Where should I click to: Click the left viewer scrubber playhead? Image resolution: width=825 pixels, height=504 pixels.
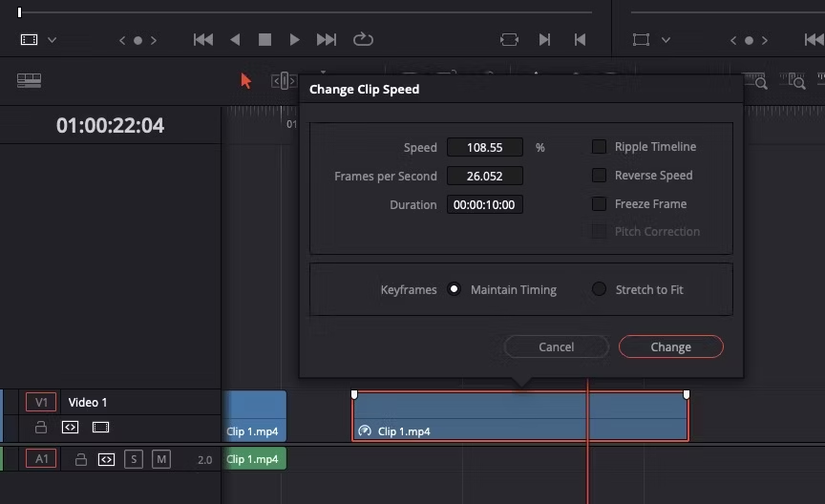(x=19, y=12)
